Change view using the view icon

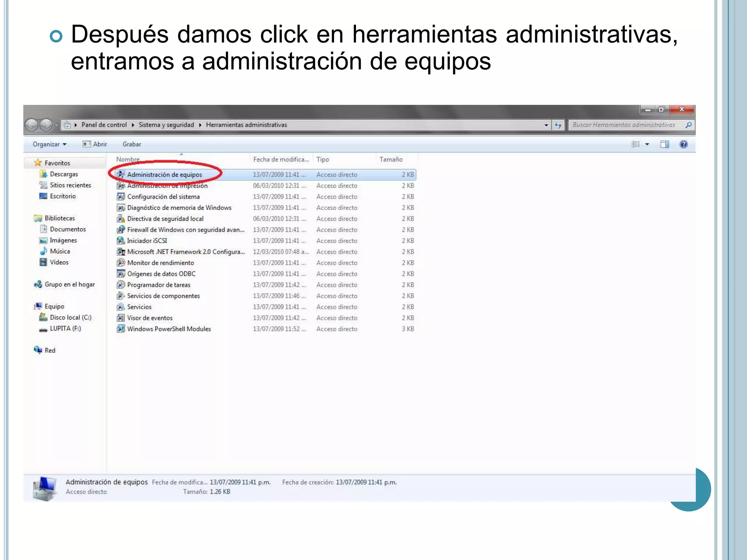click(x=636, y=144)
